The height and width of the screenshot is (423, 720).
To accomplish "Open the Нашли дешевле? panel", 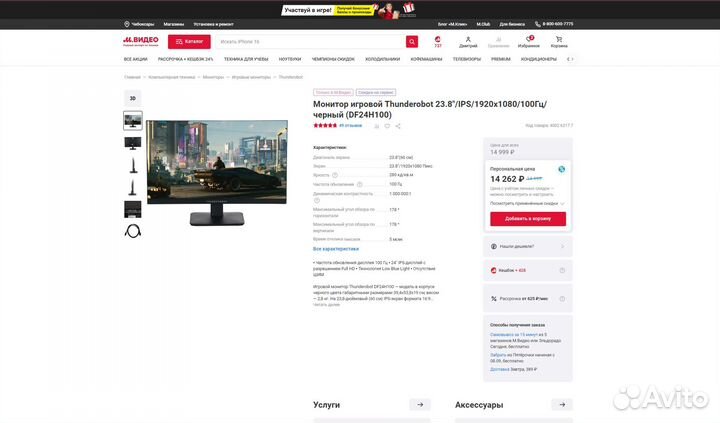I will [528, 247].
